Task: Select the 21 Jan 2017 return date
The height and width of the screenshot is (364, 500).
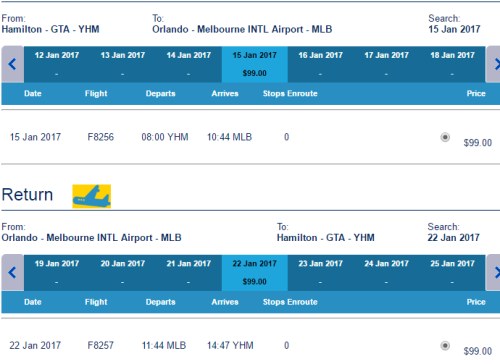Action: pyautogui.click(x=189, y=273)
